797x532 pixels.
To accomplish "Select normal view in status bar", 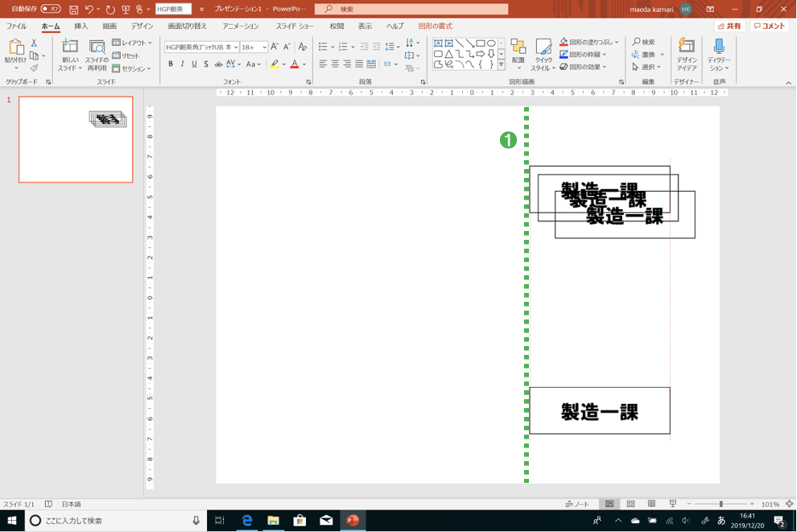I will tap(609, 504).
